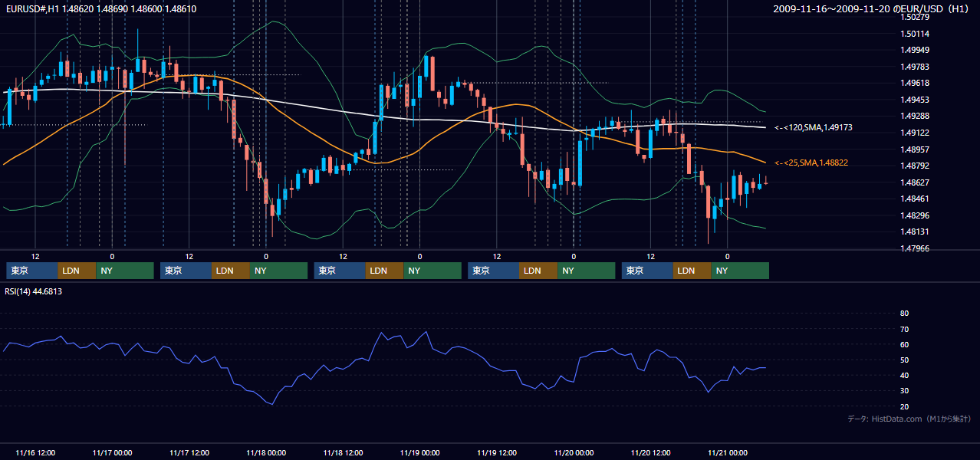Click the 11/19 00:00 time axis label
Viewport: 980px width, 460px height.
[419, 452]
